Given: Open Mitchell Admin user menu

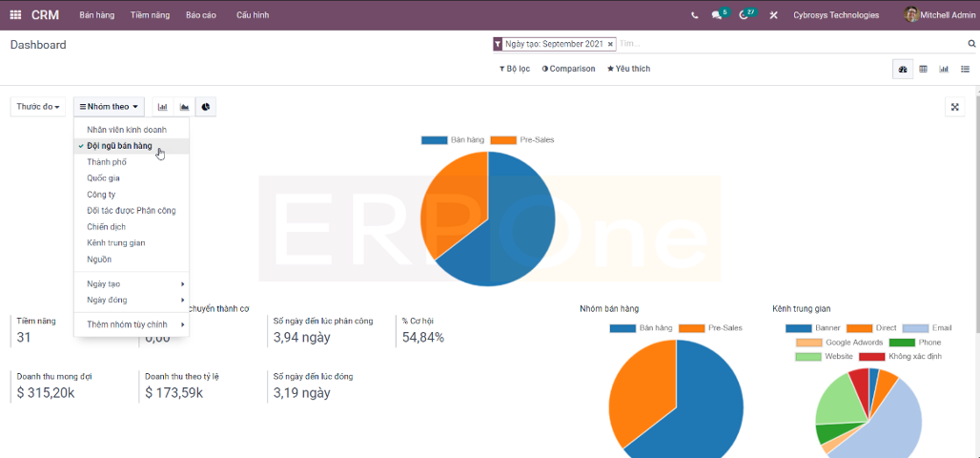Looking at the screenshot, I should coord(939,15).
